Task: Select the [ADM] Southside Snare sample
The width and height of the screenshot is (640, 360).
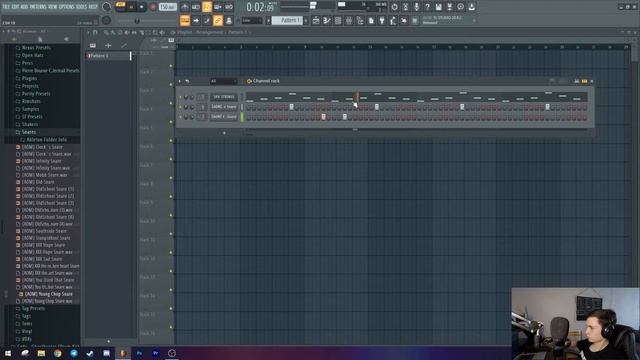Action: click(x=44, y=231)
